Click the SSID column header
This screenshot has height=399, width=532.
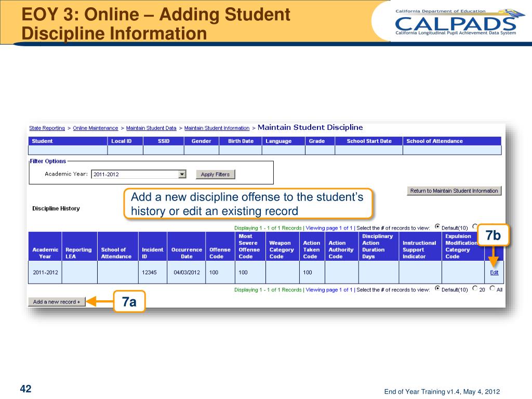pyautogui.click(x=164, y=141)
